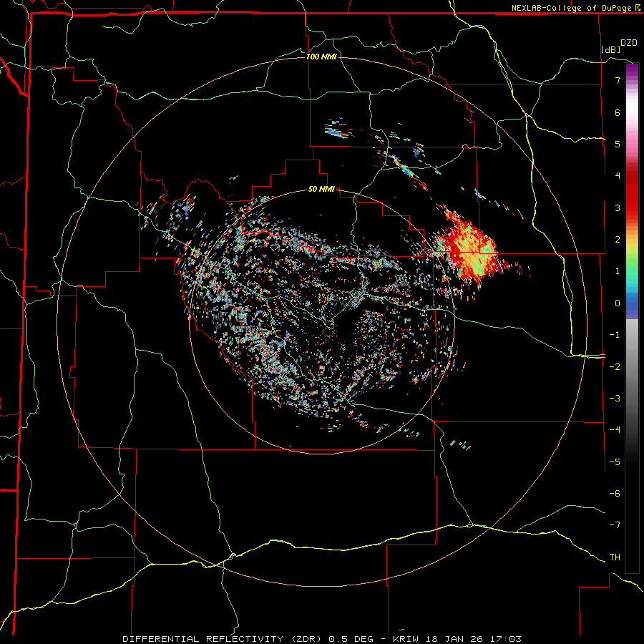Click the DZD legend title

pyautogui.click(x=629, y=43)
